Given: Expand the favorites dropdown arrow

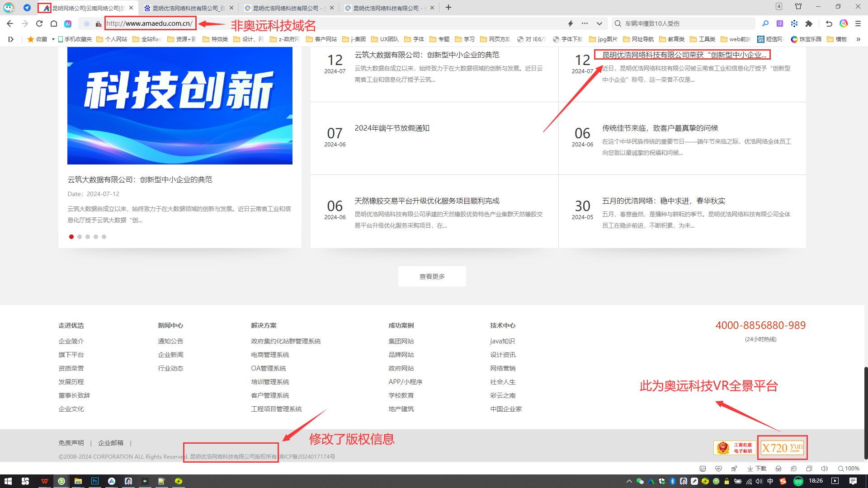Looking at the screenshot, I should click(53, 39).
